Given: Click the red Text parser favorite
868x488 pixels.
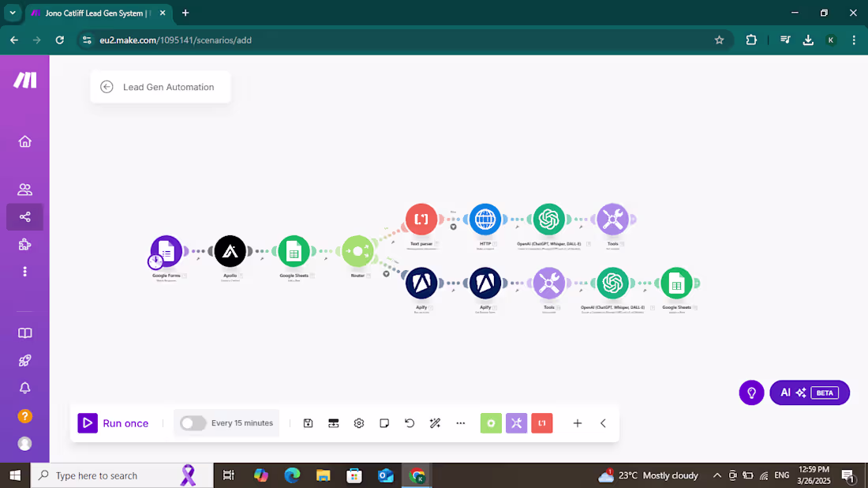Looking at the screenshot, I should [x=542, y=423].
